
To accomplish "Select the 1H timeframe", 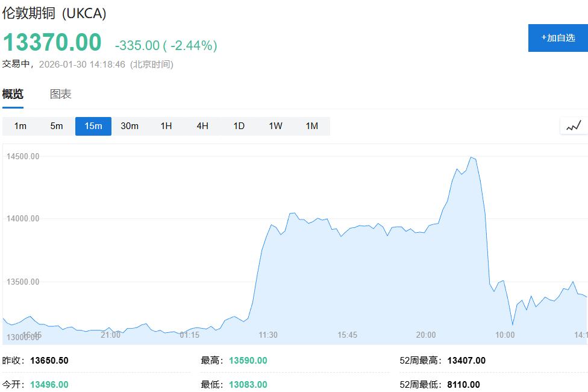I will pos(166,126).
